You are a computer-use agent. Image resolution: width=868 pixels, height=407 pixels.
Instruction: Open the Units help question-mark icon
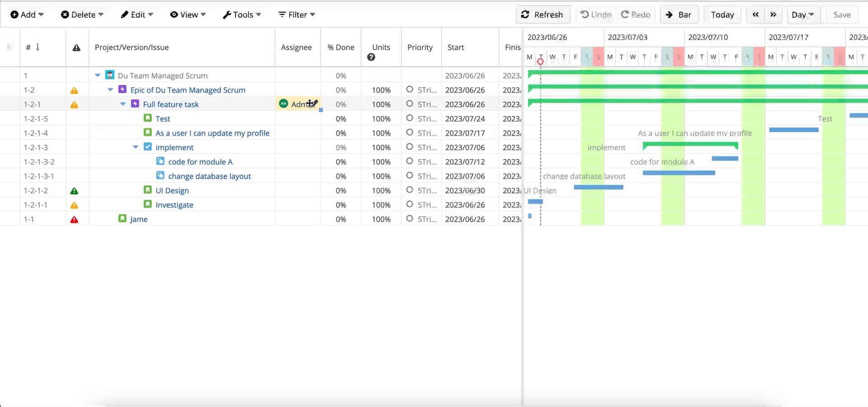(371, 57)
